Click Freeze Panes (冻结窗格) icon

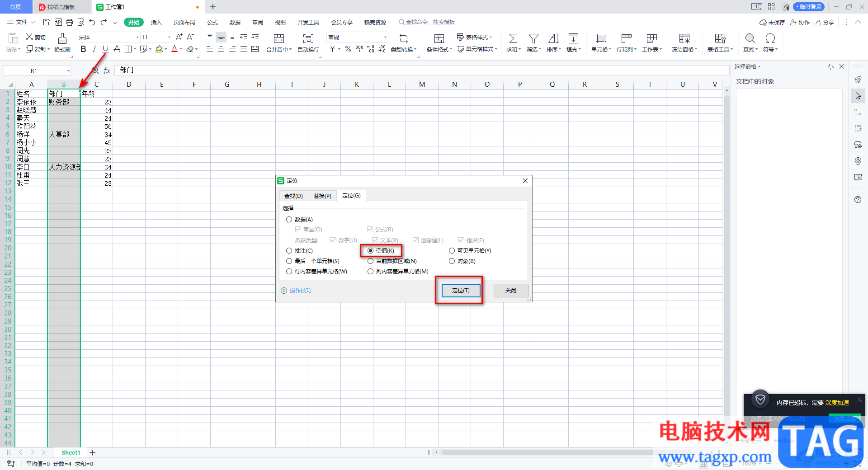pos(684,38)
